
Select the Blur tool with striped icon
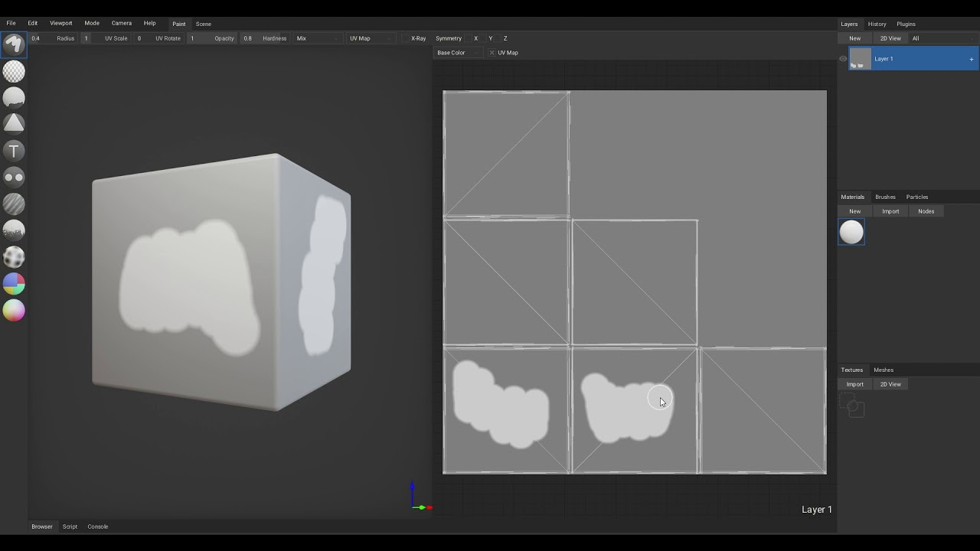(14, 204)
